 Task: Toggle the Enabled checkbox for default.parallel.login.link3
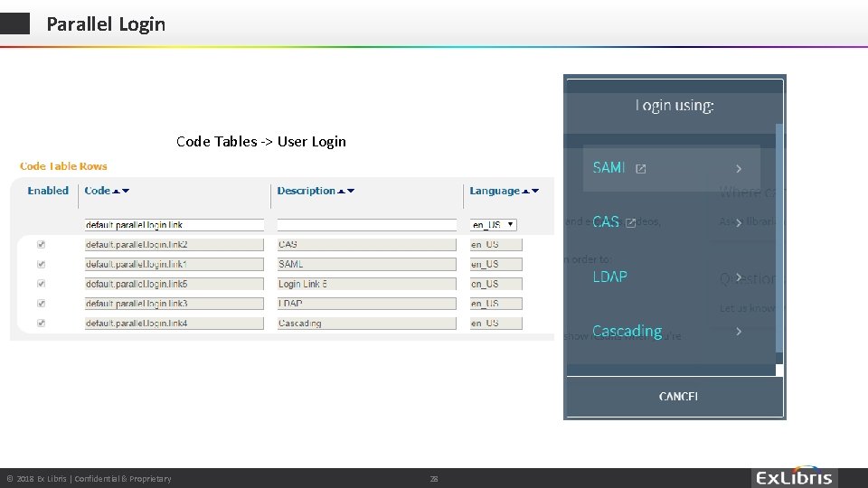click(41, 304)
